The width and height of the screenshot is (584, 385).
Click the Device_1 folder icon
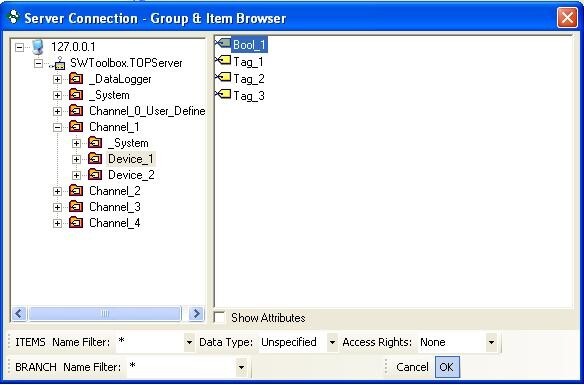[x=95, y=159]
